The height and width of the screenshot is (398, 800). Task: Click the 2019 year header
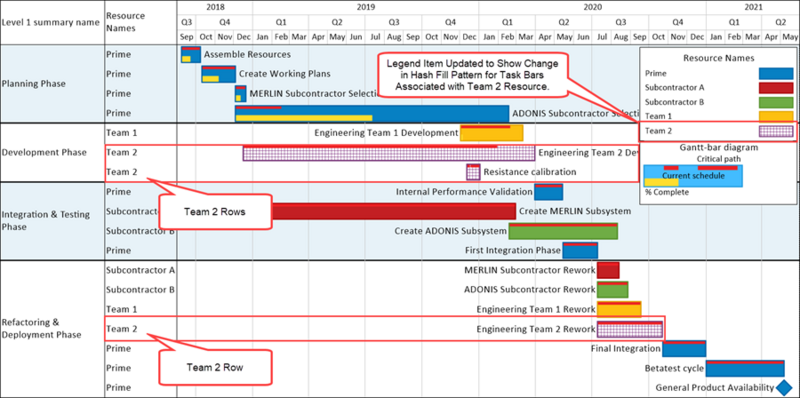click(365, 7)
